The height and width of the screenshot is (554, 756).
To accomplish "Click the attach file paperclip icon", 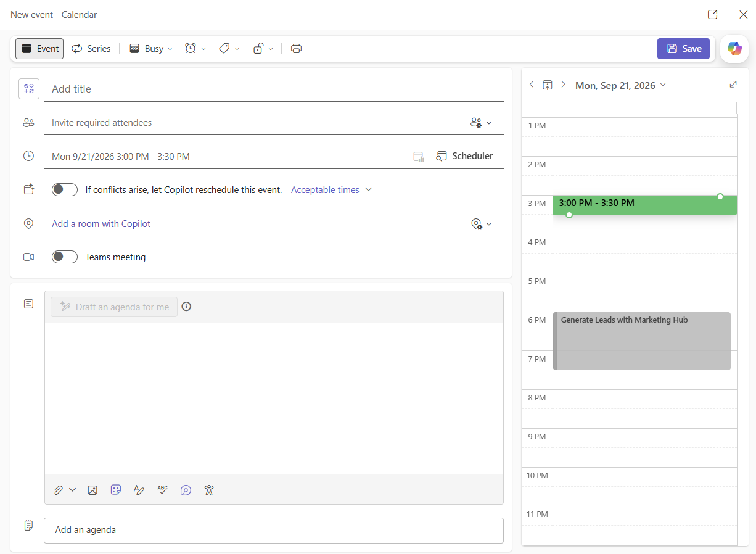I will tap(58, 490).
